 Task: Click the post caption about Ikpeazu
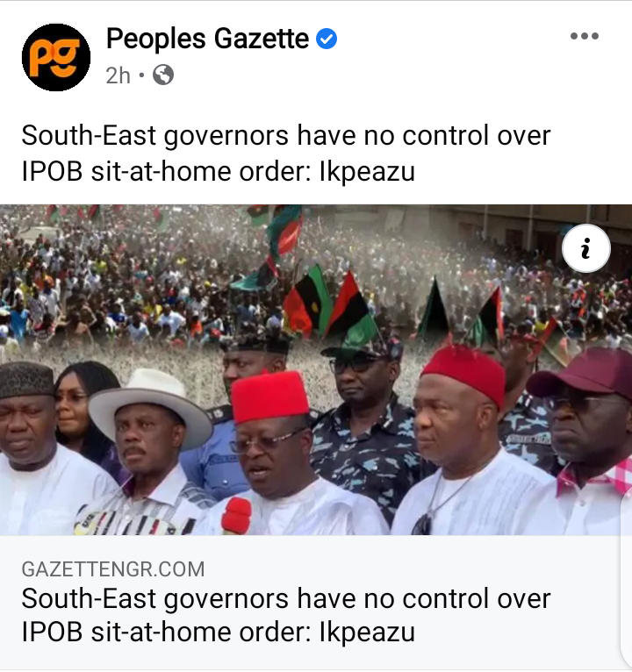[285, 154]
